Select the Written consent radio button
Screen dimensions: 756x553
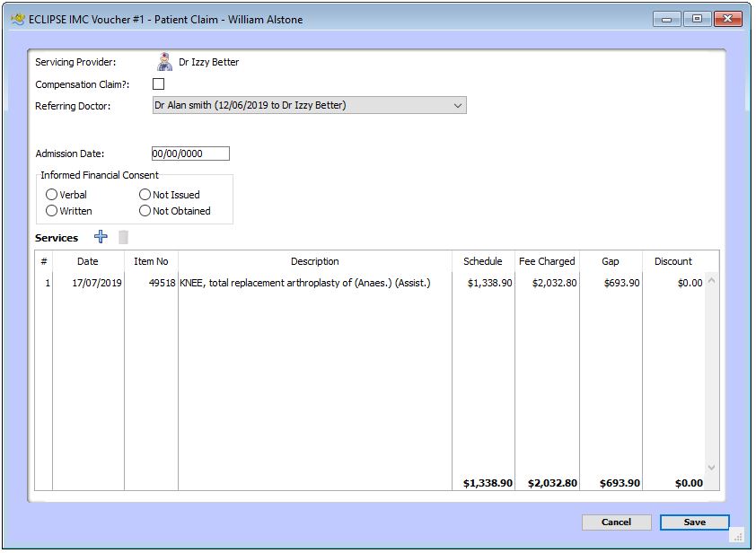(x=51, y=211)
